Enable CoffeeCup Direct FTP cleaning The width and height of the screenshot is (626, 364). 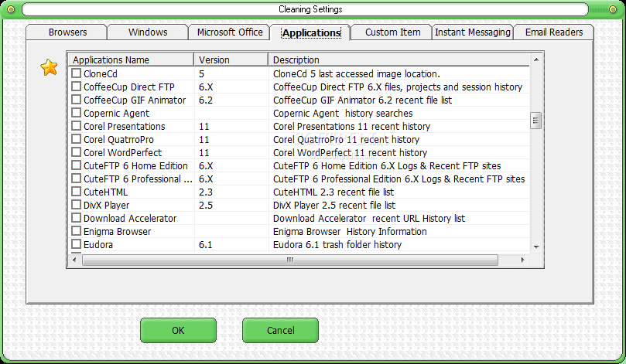tap(76, 87)
